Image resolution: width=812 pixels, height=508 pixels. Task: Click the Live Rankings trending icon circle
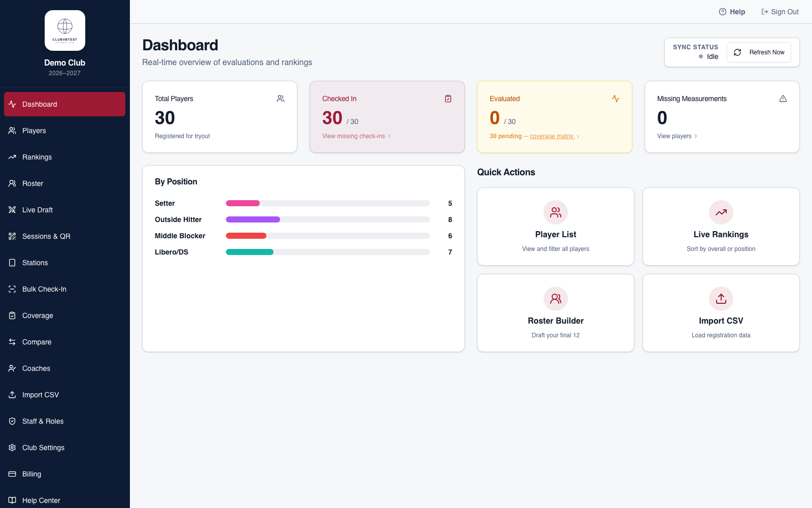721,212
